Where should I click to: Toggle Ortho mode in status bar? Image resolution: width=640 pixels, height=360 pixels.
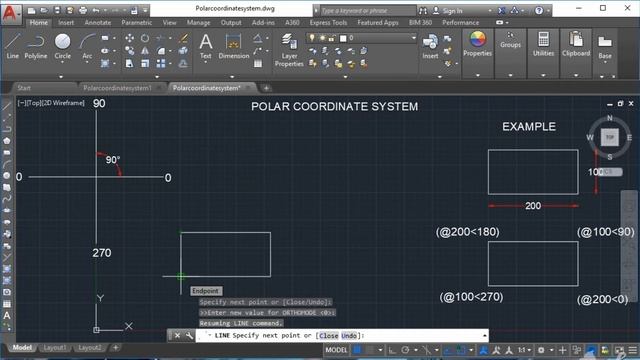coord(392,350)
